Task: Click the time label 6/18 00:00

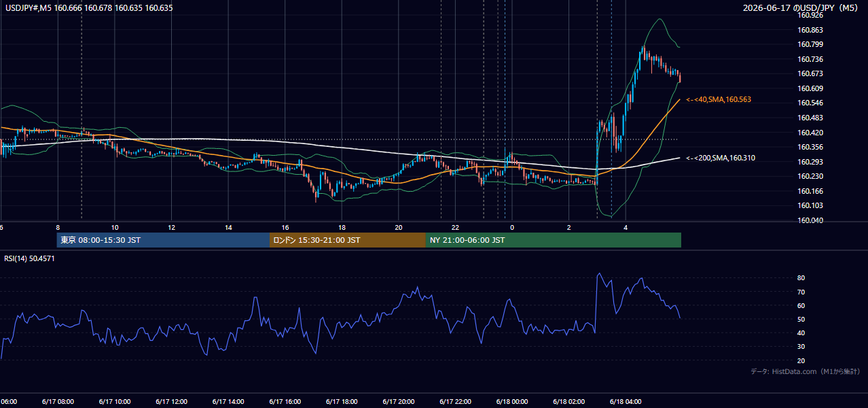Action: [512, 402]
